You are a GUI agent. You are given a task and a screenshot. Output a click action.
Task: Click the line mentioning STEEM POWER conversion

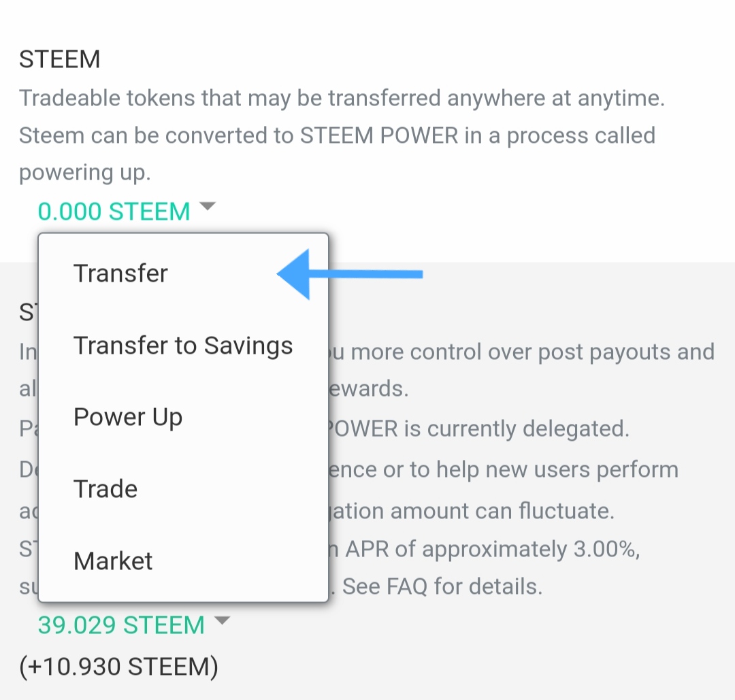point(337,135)
